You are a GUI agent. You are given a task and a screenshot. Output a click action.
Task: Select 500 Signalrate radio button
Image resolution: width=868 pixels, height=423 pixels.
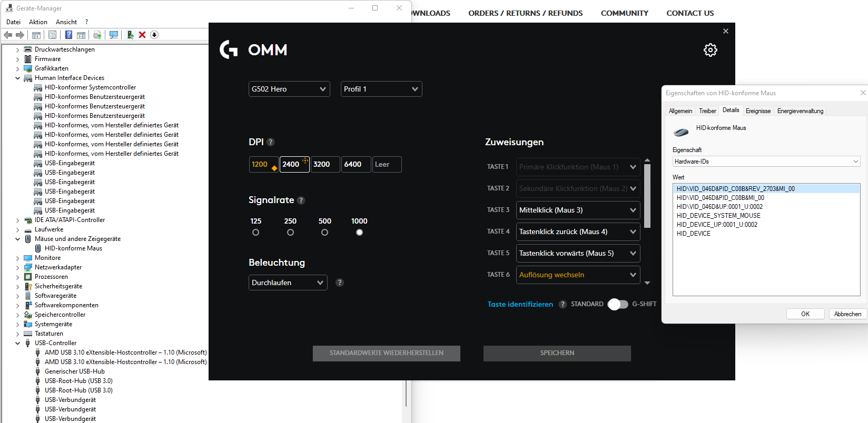(x=324, y=233)
